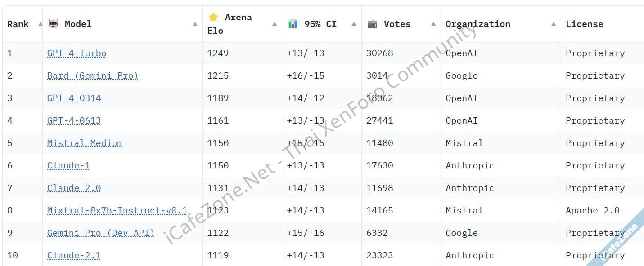Open the Claude-1 model link
Image resolution: width=644 pixels, height=266 pixels.
[x=68, y=165]
